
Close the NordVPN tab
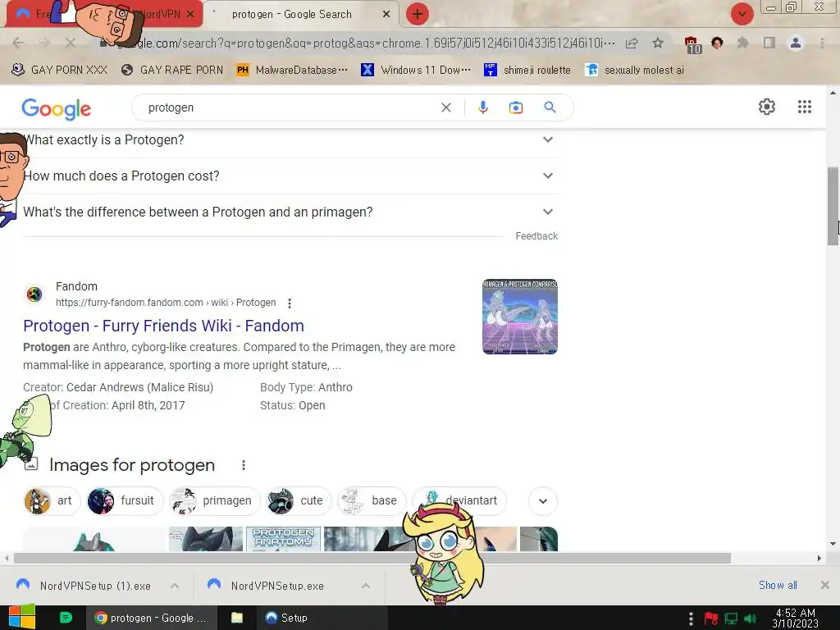tap(190, 15)
